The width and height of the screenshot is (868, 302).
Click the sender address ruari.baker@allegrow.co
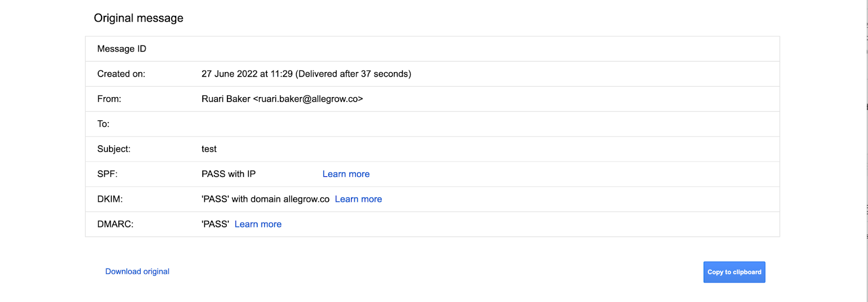[308, 99]
